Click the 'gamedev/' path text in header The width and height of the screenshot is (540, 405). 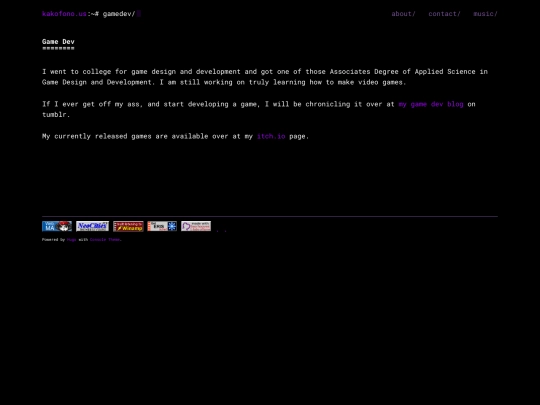119,14
